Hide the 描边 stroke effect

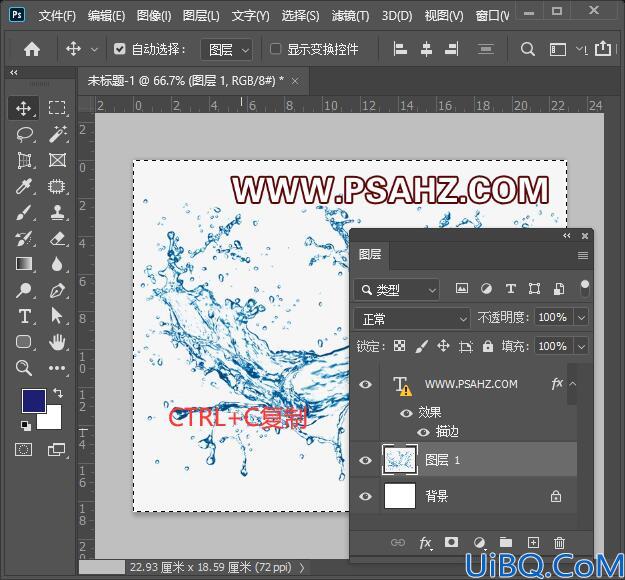click(423, 432)
